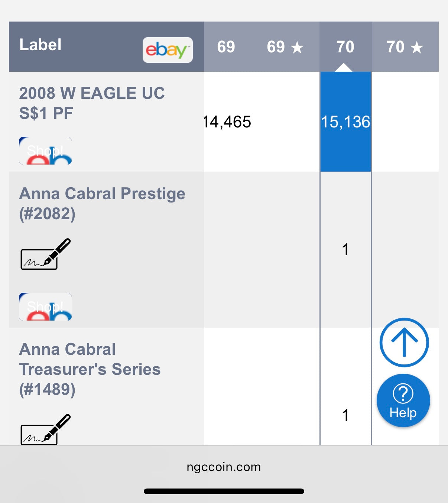Open the 2008 W EAGLE UC S$1 PF label
The width and height of the screenshot is (448, 503).
(92, 103)
